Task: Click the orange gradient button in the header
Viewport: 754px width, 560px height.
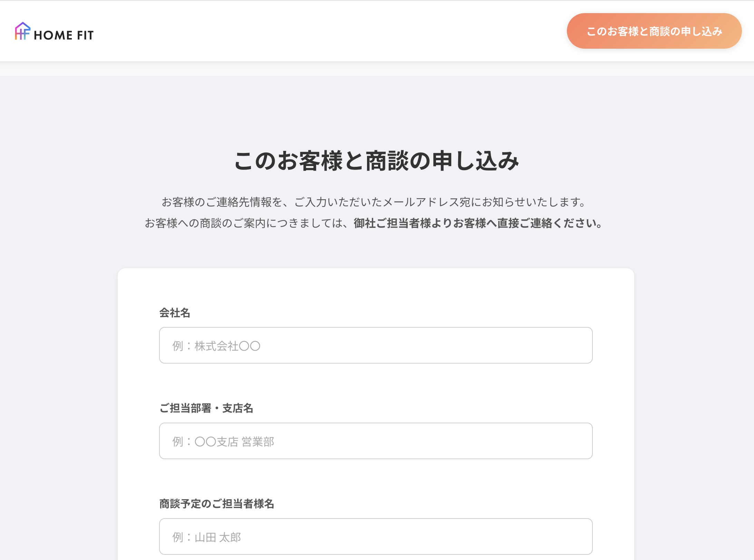Action: 654,31
